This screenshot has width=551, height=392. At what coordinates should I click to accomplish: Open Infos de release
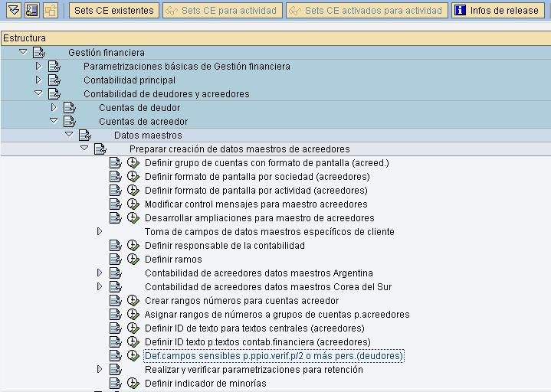point(497,11)
